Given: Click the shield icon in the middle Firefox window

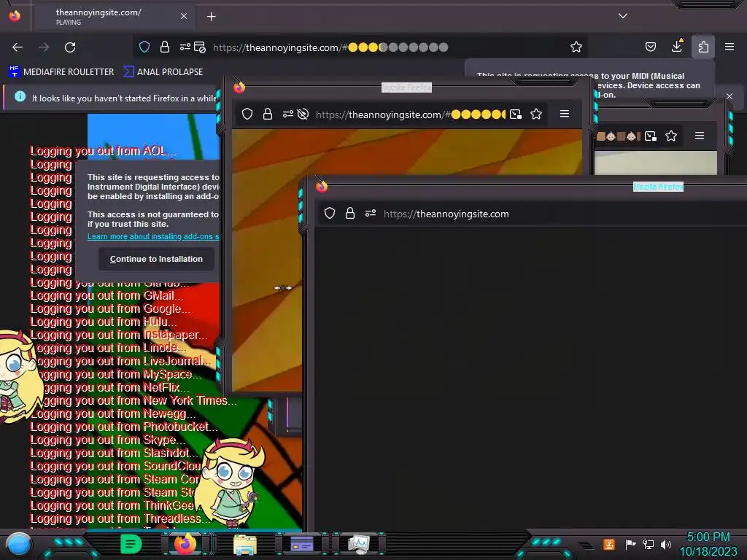Looking at the screenshot, I should point(247,114).
